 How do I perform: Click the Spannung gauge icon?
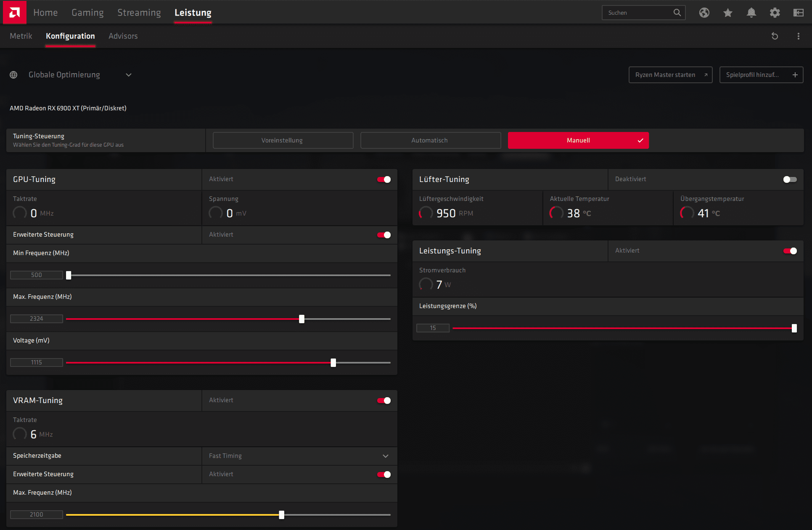(x=216, y=213)
